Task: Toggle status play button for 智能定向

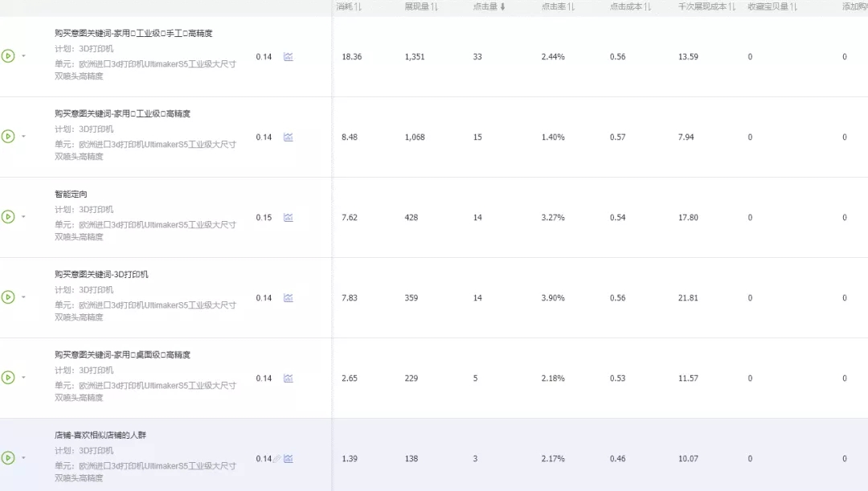Action: pyautogui.click(x=8, y=217)
